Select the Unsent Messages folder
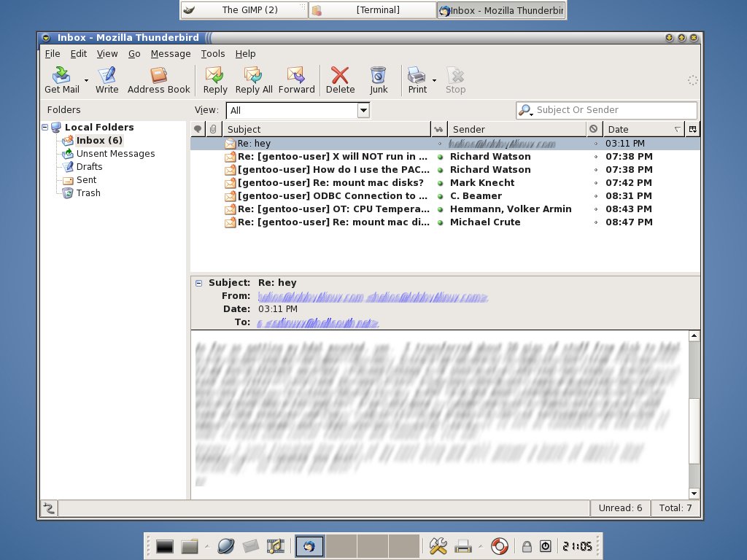Image resolution: width=747 pixels, height=560 pixels. [115, 154]
